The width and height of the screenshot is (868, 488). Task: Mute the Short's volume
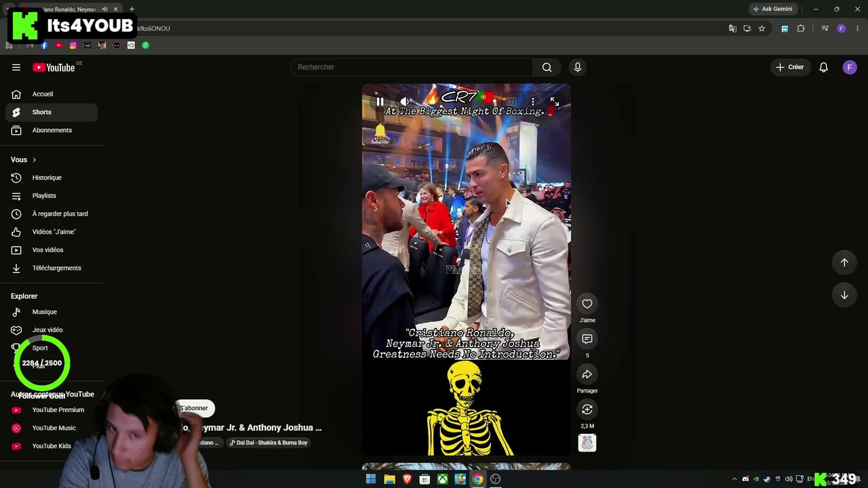[405, 102]
